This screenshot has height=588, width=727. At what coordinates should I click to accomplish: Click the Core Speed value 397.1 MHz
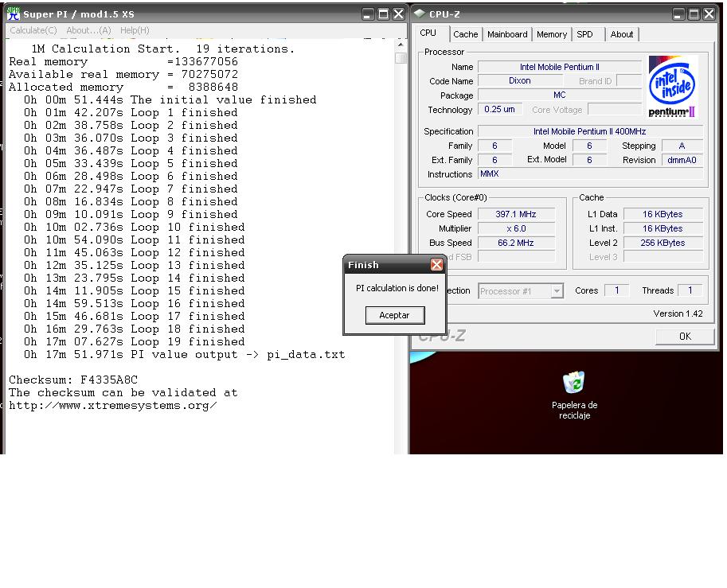click(516, 214)
